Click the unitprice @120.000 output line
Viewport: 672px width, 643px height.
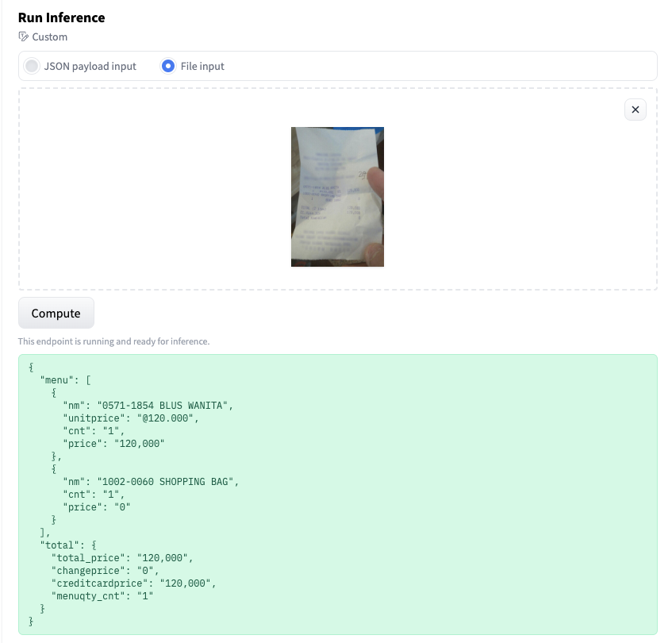pyautogui.click(x=130, y=418)
